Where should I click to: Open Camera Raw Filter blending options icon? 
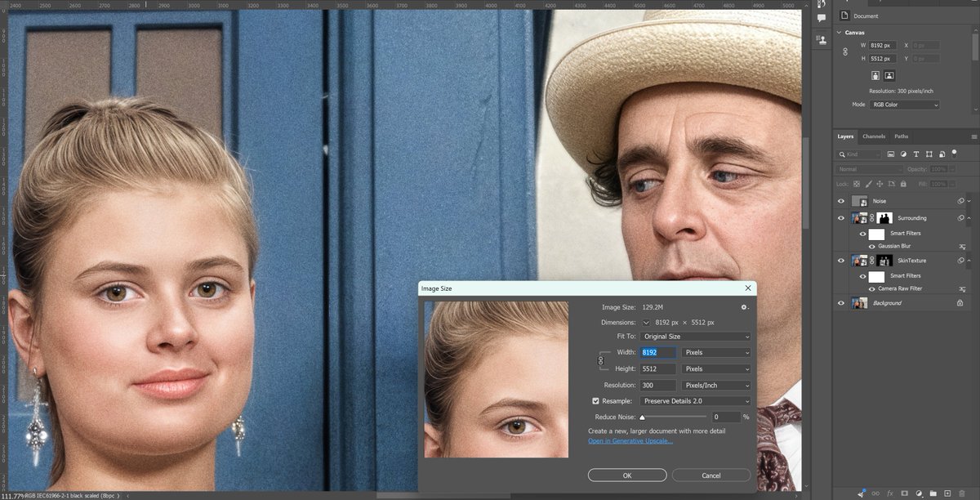point(963,289)
